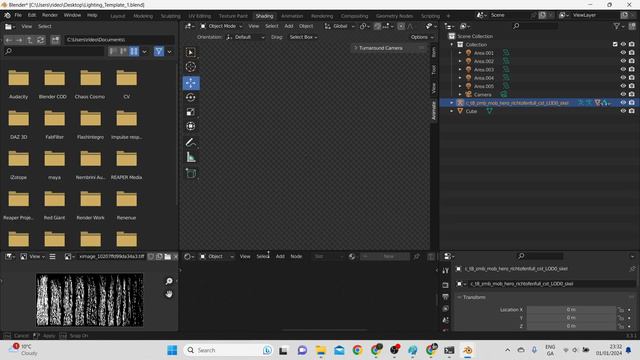Select the Annotate tool
Screen dimensions: 640x360
[x=191, y=142]
